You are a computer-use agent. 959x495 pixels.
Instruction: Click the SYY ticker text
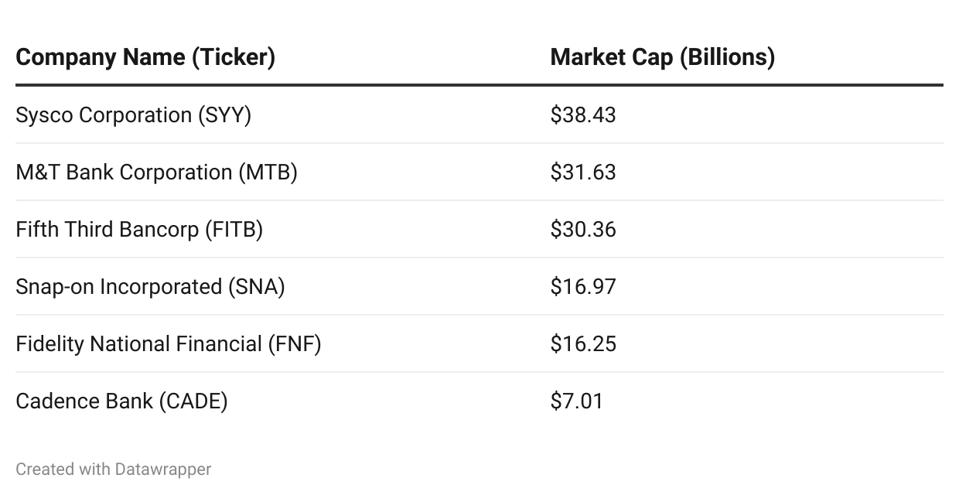pos(225,115)
